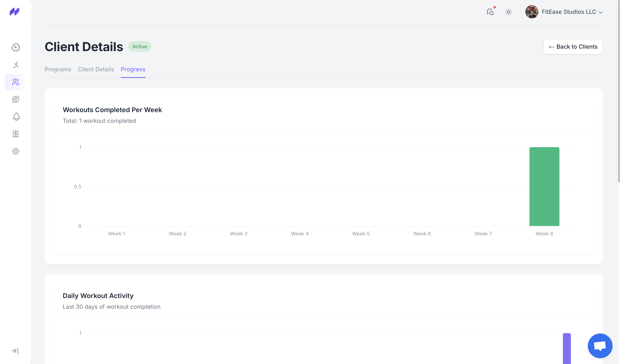Click the Week 8 axis label

[544, 234]
